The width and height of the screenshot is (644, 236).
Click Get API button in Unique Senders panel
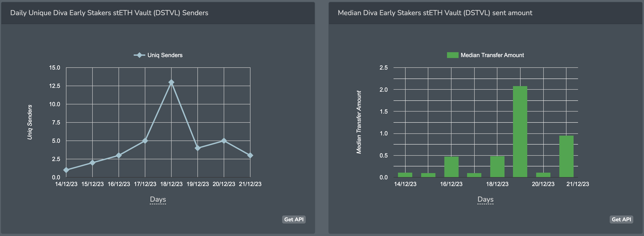294,219
